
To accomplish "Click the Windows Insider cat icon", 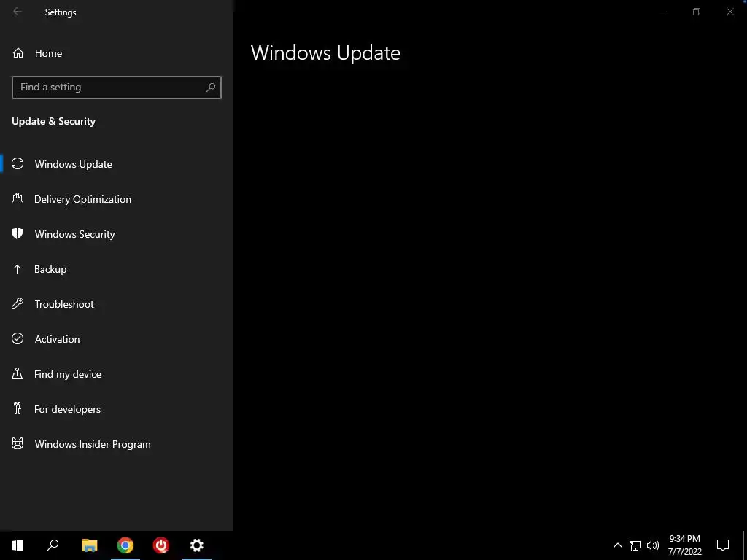I will pyautogui.click(x=18, y=444).
